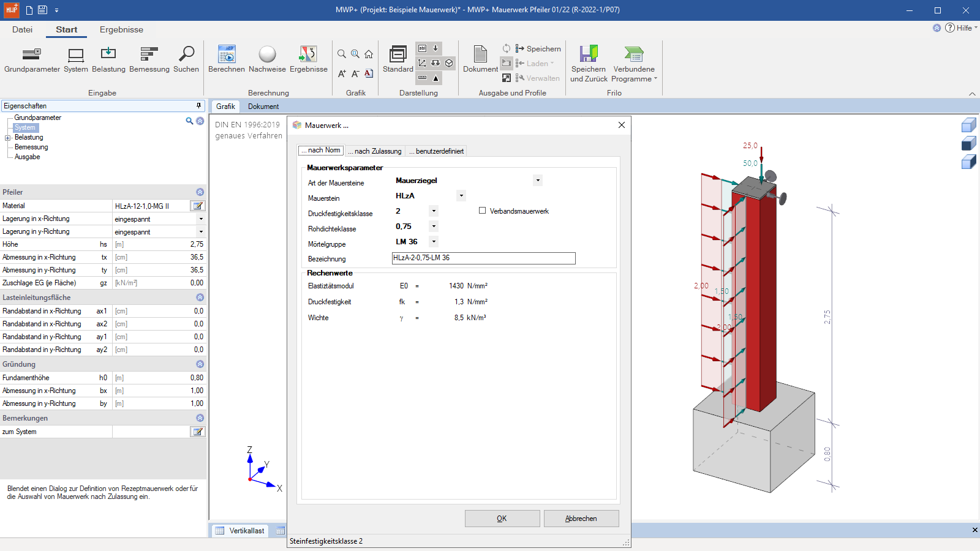Toggle dimension lines display icon

[x=422, y=63]
